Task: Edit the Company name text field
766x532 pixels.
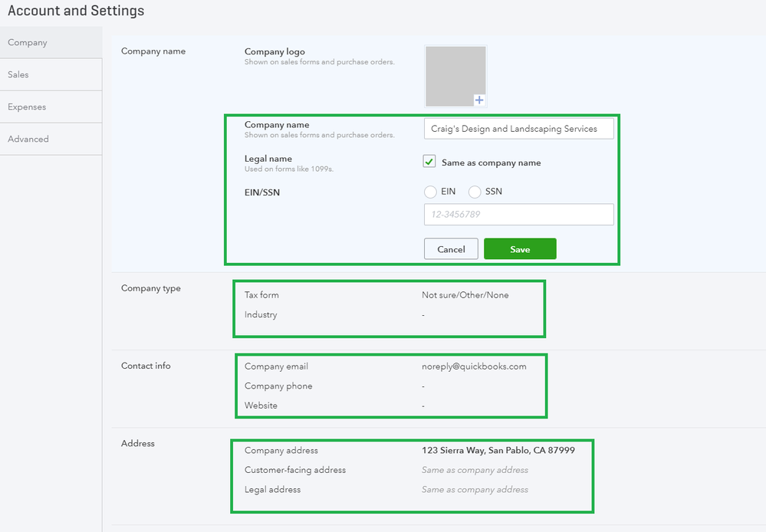Action: [x=518, y=129]
